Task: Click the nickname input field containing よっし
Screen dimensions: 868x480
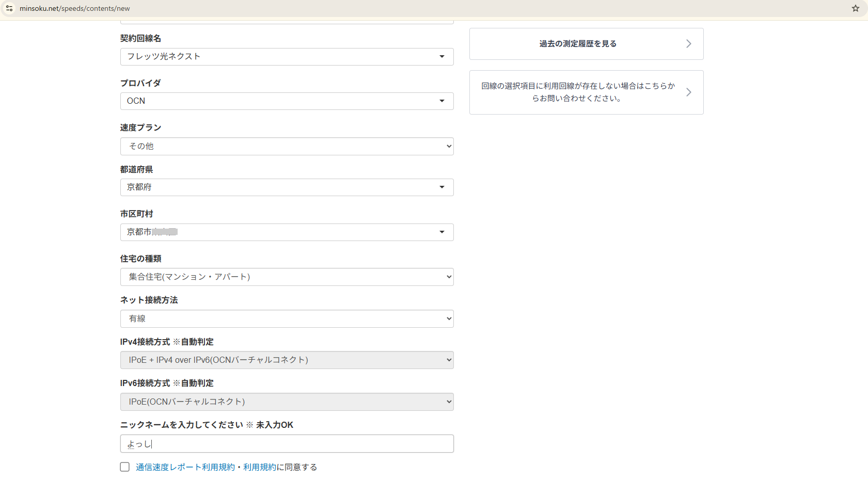Action: point(287,444)
